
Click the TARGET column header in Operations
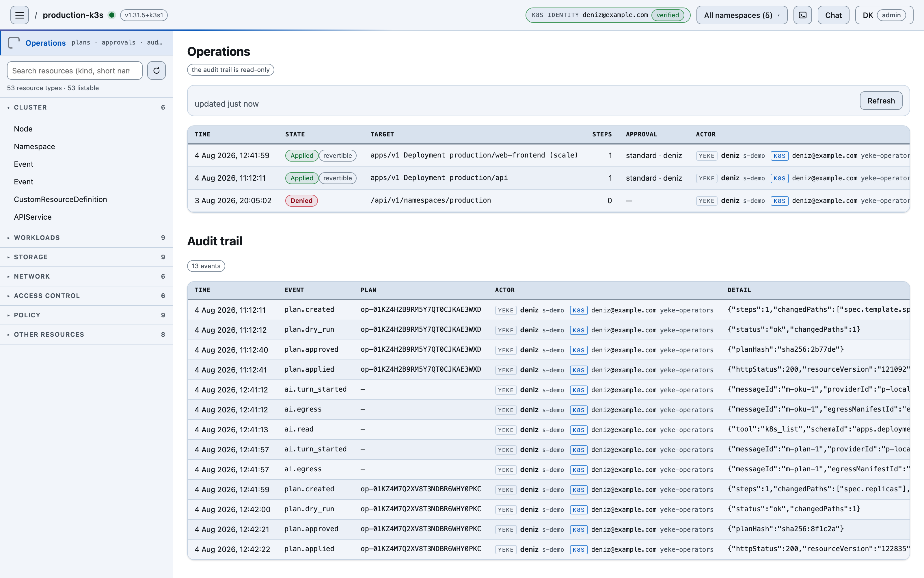[x=382, y=135]
